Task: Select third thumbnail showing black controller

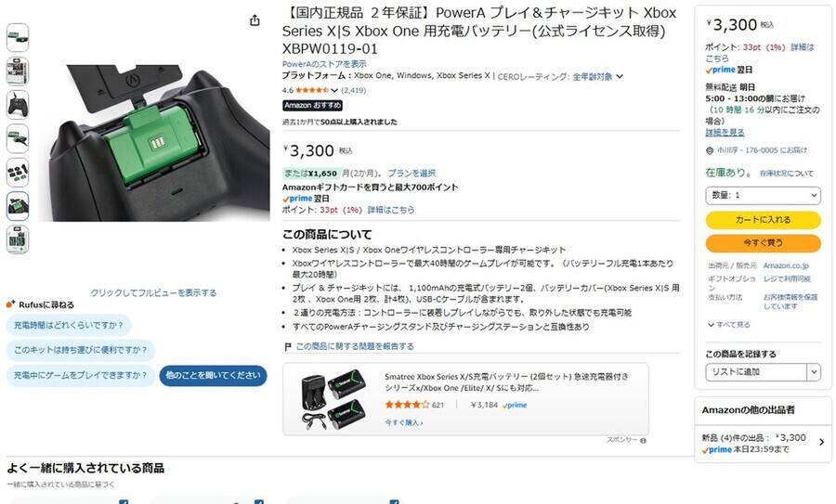Action: click(x=18, y=105)
